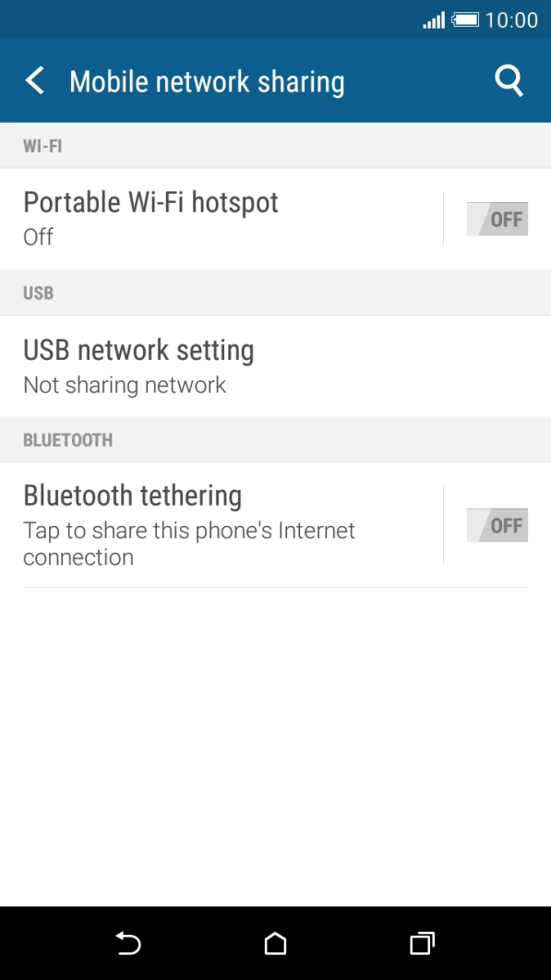Image resolution: width=551 pixels, height=980 pixels.
Task: Tap the 'Not sharing network' label
Action: (x=125, y=385)
